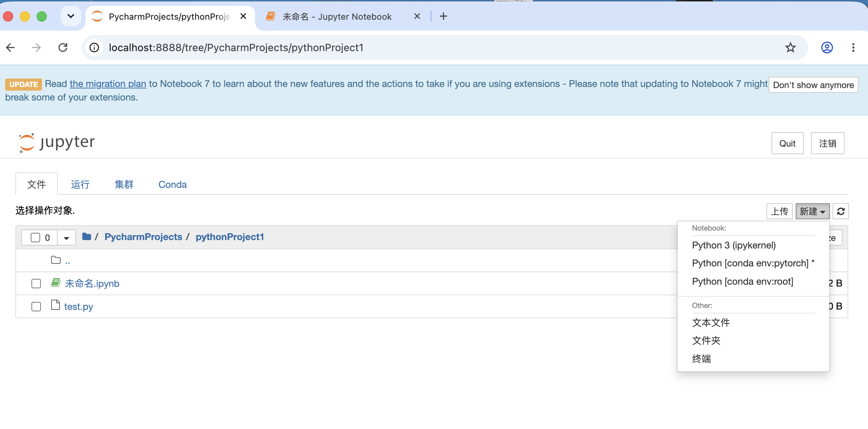The width and height of the screenshot is (868, 429).
Task: Create a Python [conda env:pytorch] notebook
Action: click(x=753, y=263)
